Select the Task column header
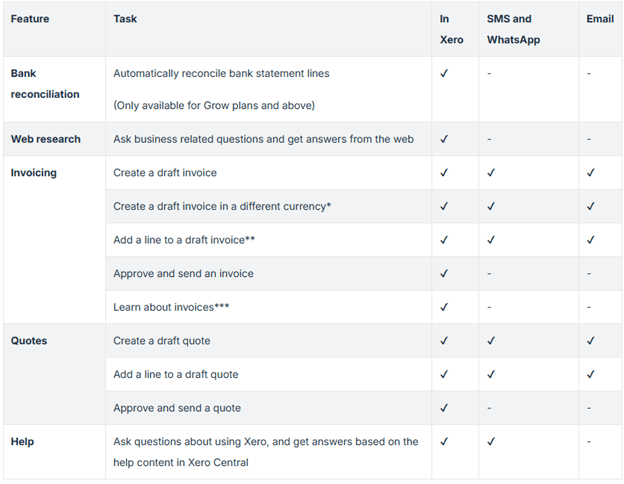624x484 pixels. coord(126,19)
